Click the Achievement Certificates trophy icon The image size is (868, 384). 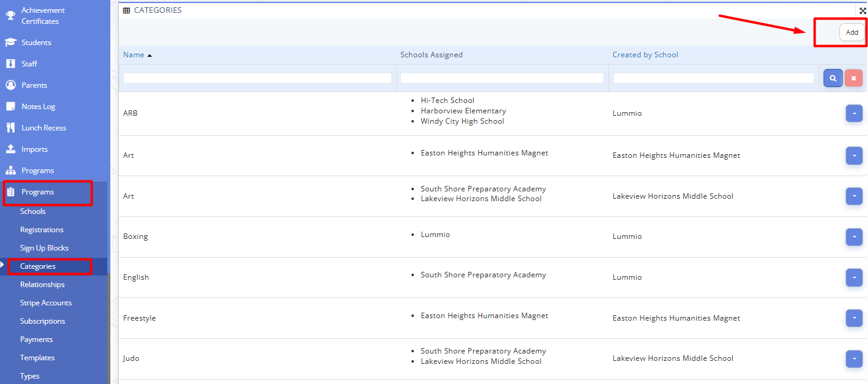coord(10,15)
